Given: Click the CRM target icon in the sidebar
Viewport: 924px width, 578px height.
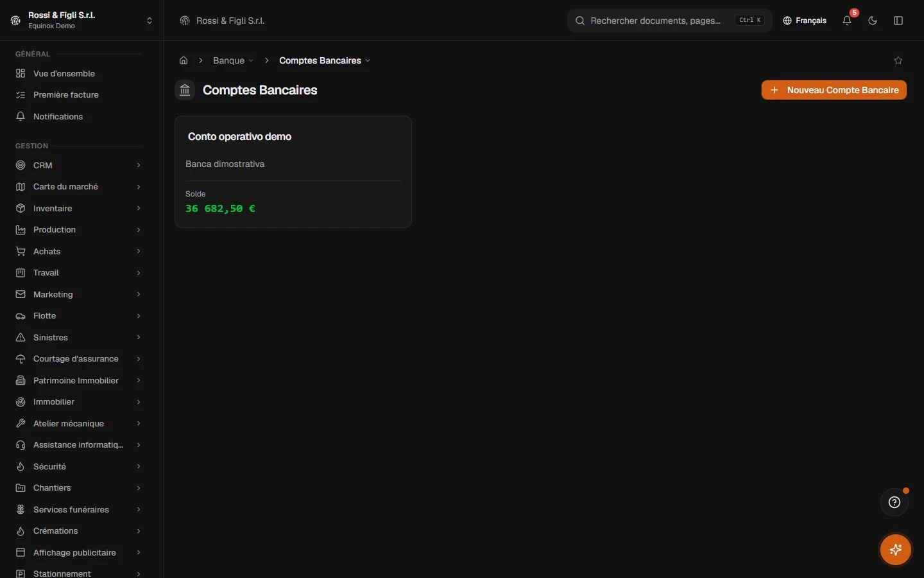Looking at the screenshot, I should coord(21,165).
